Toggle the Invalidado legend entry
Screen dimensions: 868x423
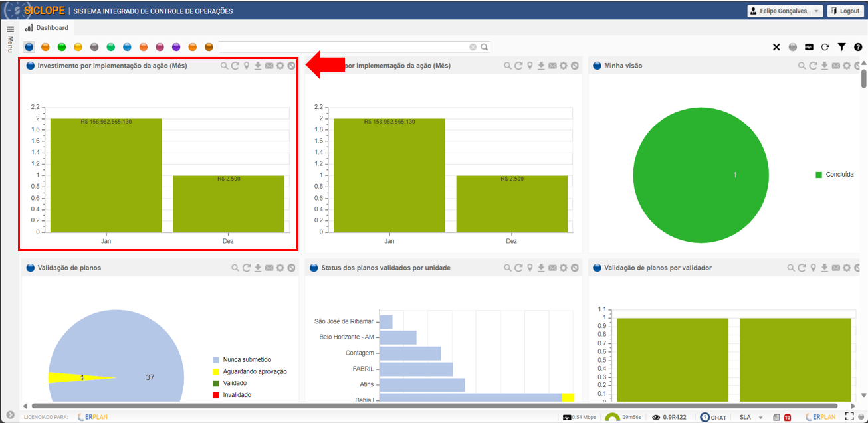tap(231, 394)
